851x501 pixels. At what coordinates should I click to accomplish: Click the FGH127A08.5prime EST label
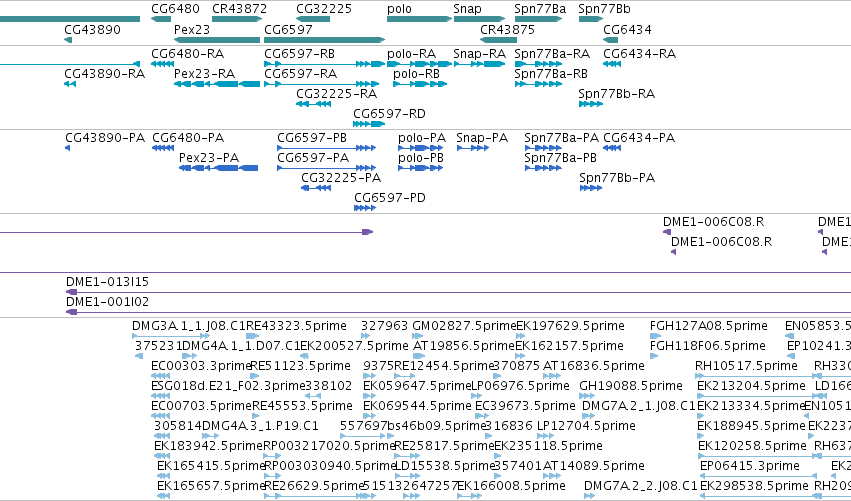(709, 326)
